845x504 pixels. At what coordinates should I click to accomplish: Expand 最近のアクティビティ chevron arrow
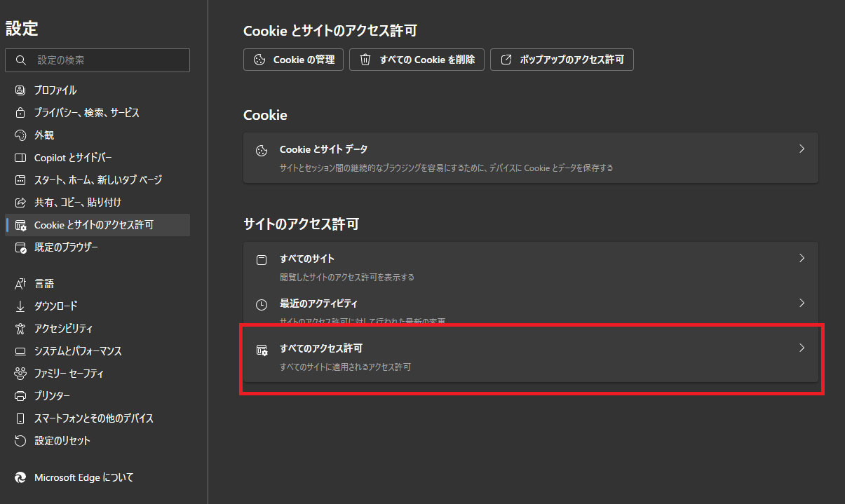click(x=802, y=304)
